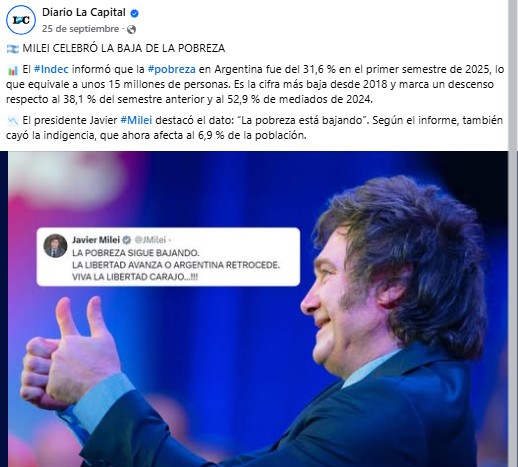
Task: Open the Diario La Capital page name
Action: [84, 13]
